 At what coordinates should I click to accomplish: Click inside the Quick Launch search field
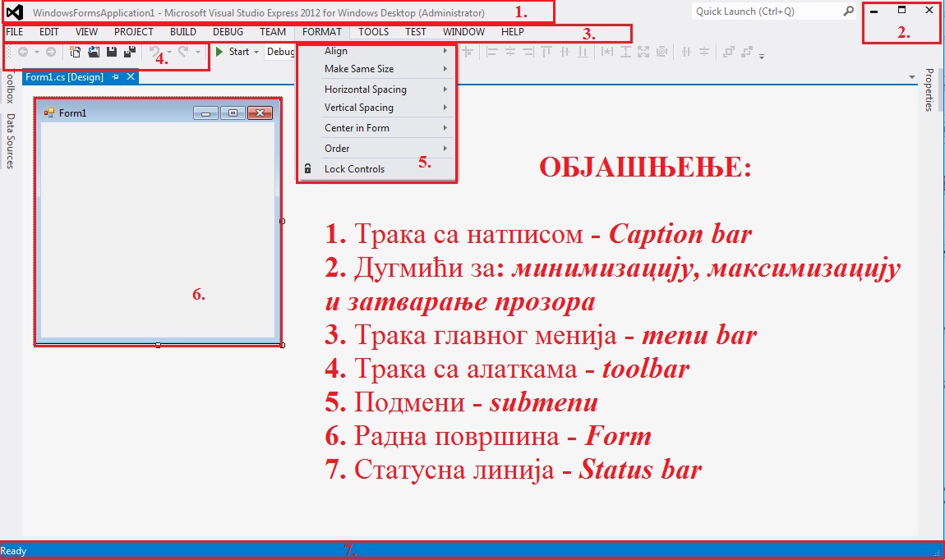pyautogui.click(x=764, y=11)
